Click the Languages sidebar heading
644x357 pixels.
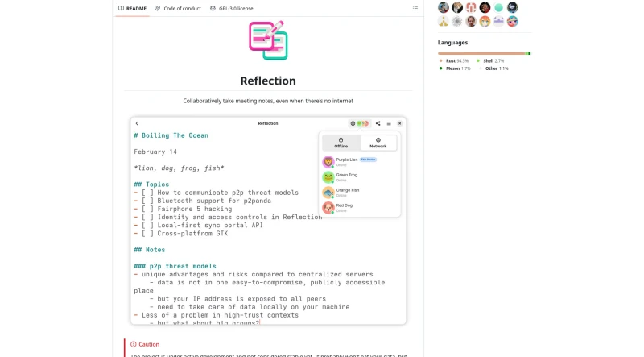point(452,43)
